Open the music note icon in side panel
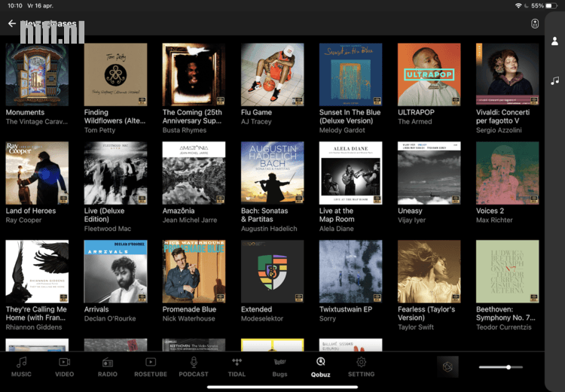This screenshot has width=565, height=392. coord(555,81)
